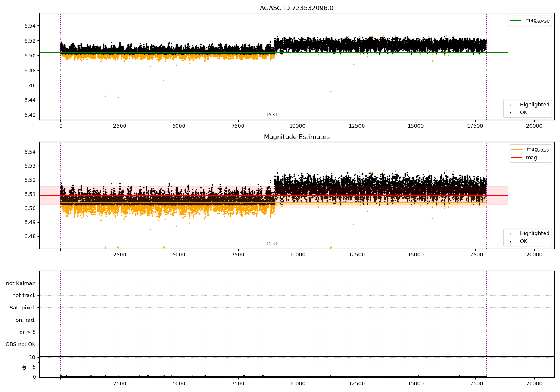Click '17500' x-tick under the bottom plot

(x=475, y=383)
